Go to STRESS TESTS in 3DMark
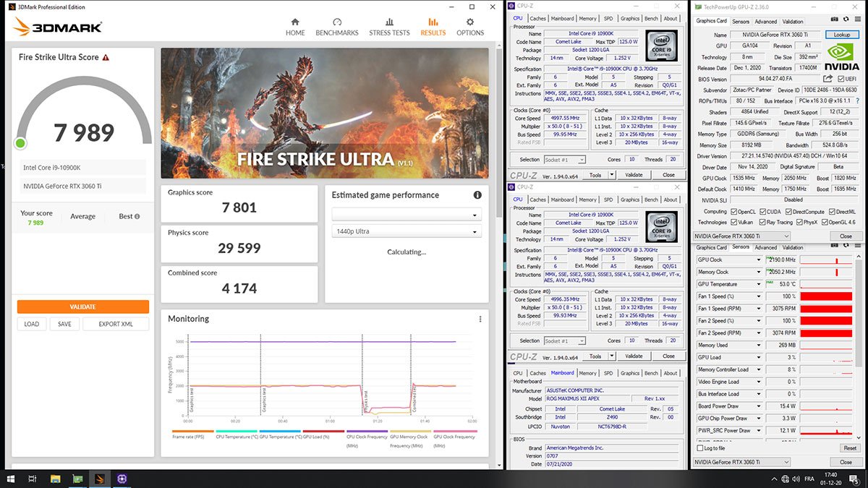The height and width of the screenshot is (488, 868). point(389,27)
